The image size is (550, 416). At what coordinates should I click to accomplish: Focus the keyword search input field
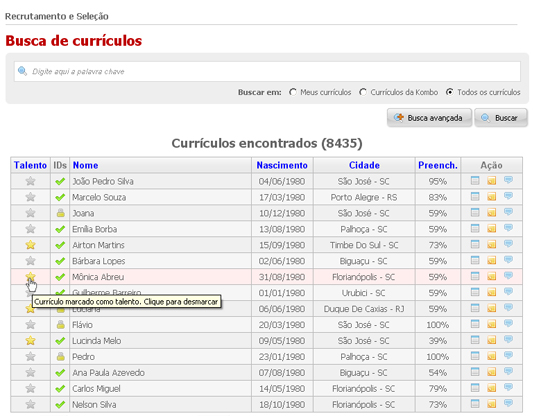[267, 72]
